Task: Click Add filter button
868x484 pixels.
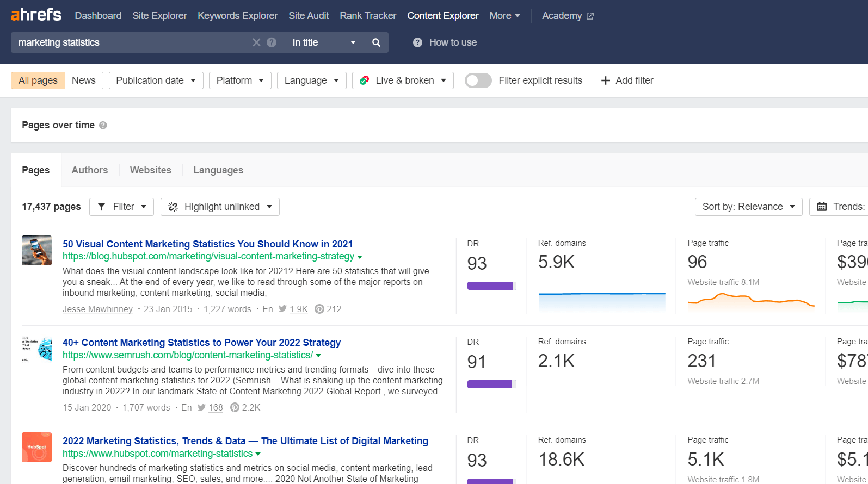Action: click(627, 80)
